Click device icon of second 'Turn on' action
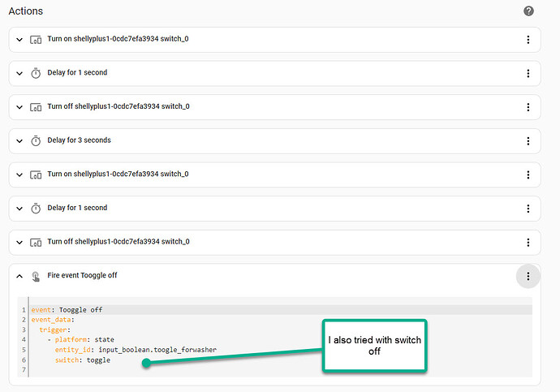Viewport: 560px width, 392px height. click(x=36, y=175)
